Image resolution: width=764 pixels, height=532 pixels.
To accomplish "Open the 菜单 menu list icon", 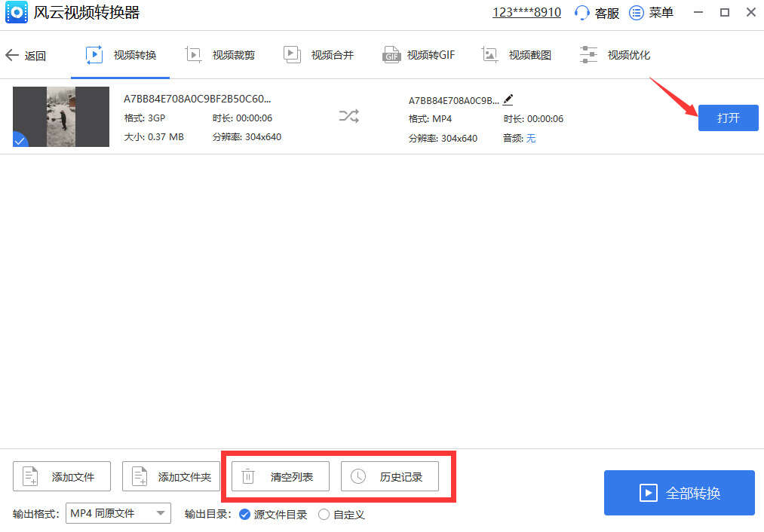I will coord(637,13).
